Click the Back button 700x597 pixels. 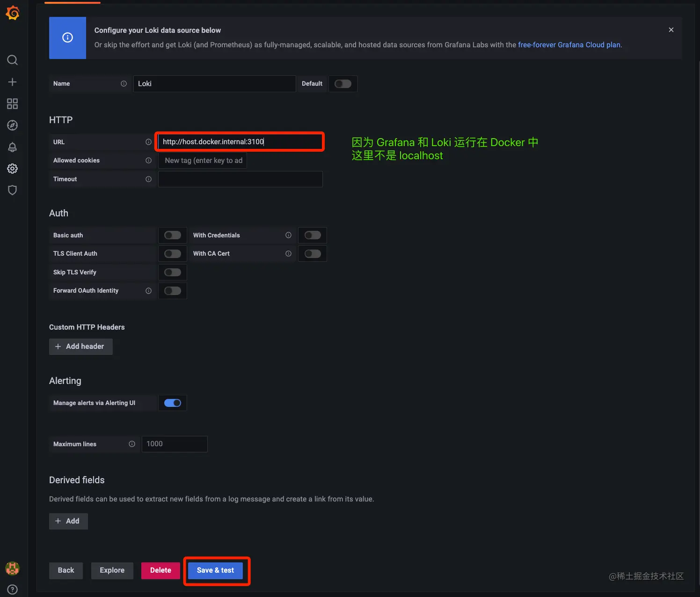pyautogui.click(x=66, y=570)
